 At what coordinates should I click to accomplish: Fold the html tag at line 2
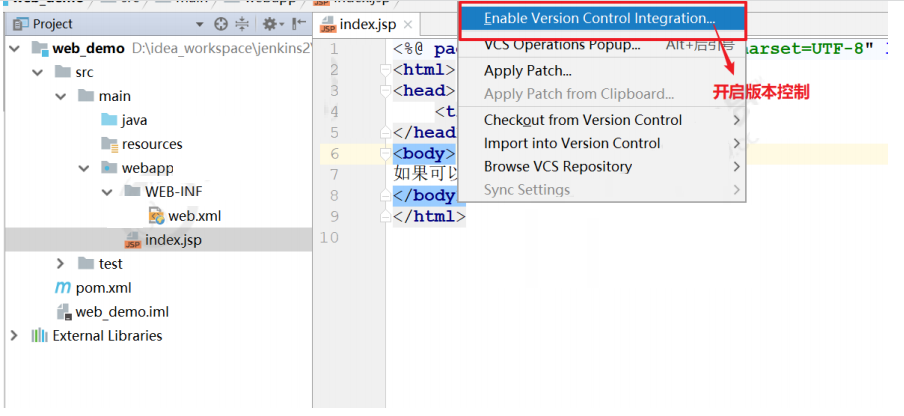coord(385,70)
